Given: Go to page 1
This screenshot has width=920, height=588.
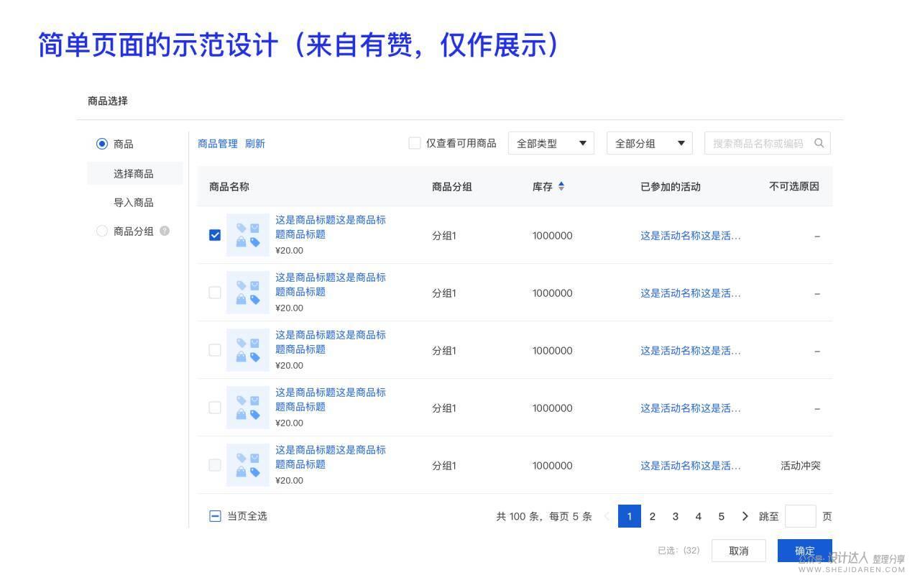Looking at the screenshot, I should point(630,516).
